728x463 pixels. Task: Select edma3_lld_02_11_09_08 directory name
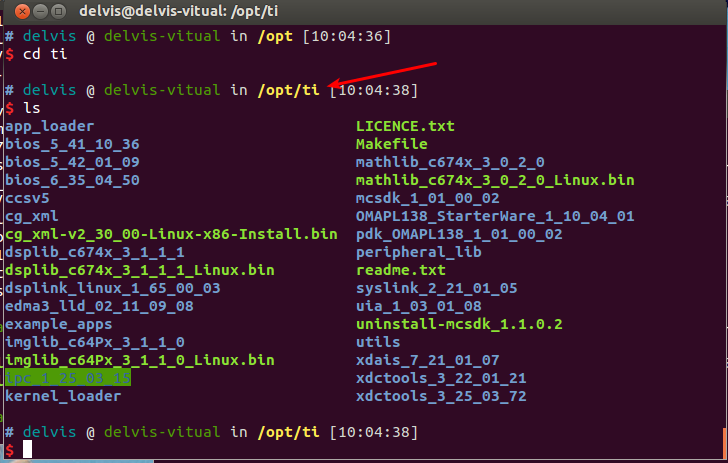[99, 306]
